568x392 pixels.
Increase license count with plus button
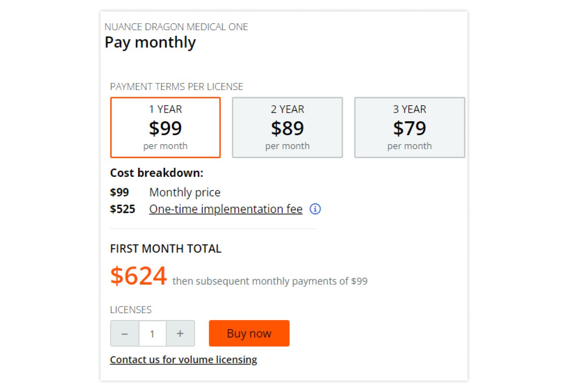[x=180, y=334]
